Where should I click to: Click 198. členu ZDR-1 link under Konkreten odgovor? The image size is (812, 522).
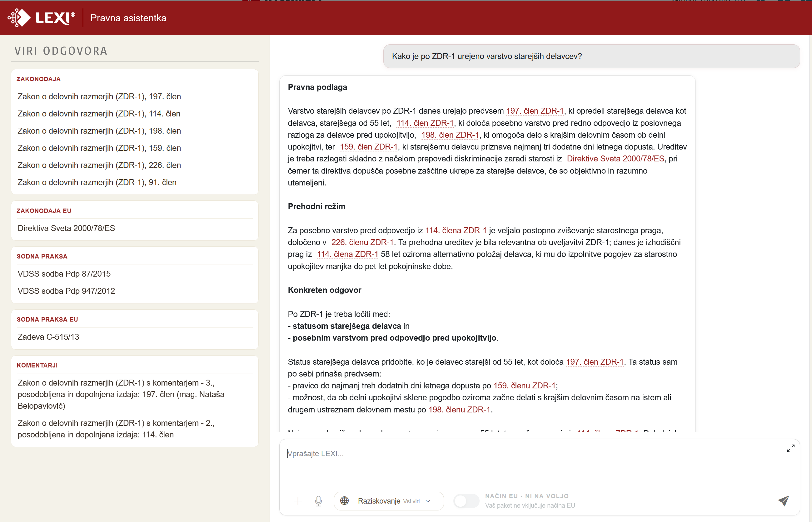459,410
